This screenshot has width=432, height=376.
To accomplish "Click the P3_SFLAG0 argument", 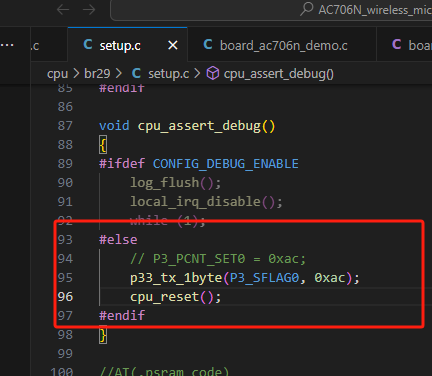I will [264, 278].
